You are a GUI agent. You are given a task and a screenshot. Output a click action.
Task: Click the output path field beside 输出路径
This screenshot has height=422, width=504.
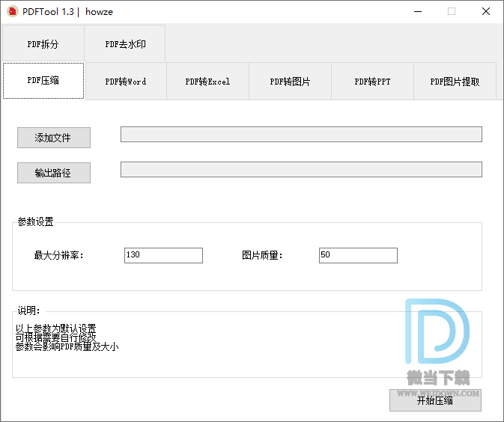[x=301, y=170]
